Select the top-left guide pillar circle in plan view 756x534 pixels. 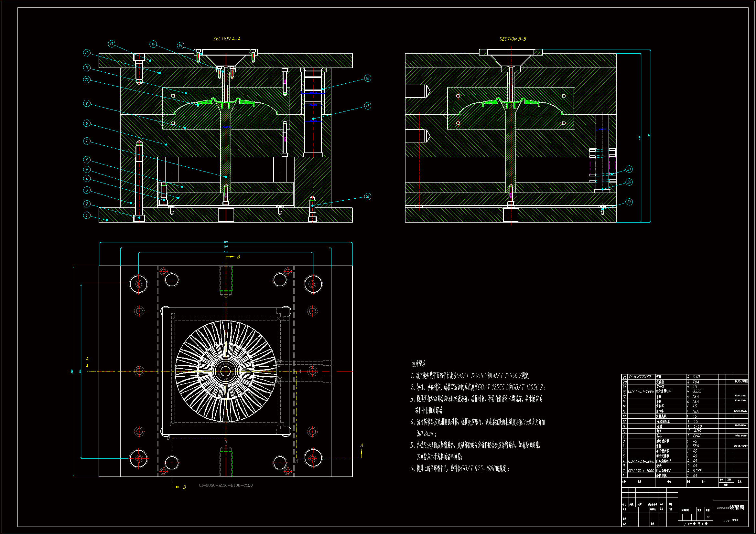click(139, 284)
